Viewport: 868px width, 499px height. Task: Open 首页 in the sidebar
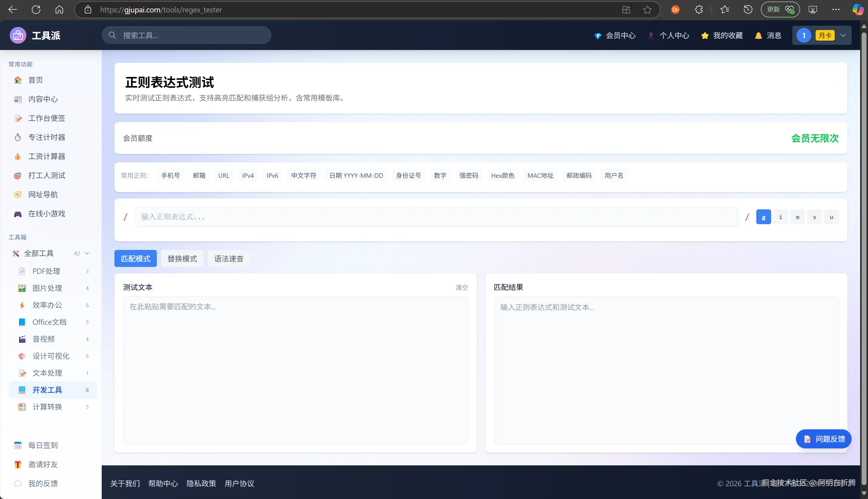click(x=53, y=80)
